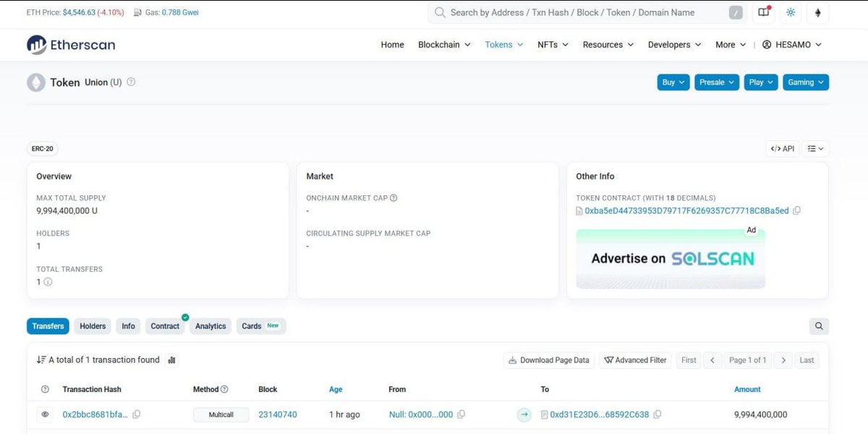This screenshot has height=434, width=868.
Task: Toggle the light/dark theme sun icon
Action: pyautogui.click(x=791, y=12)
